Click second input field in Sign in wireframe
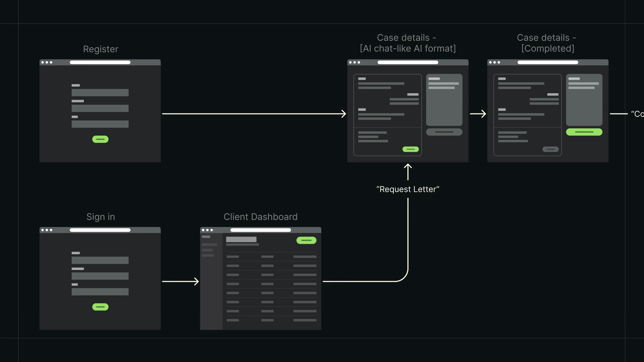The image size is (644, 362). point(100,276)
